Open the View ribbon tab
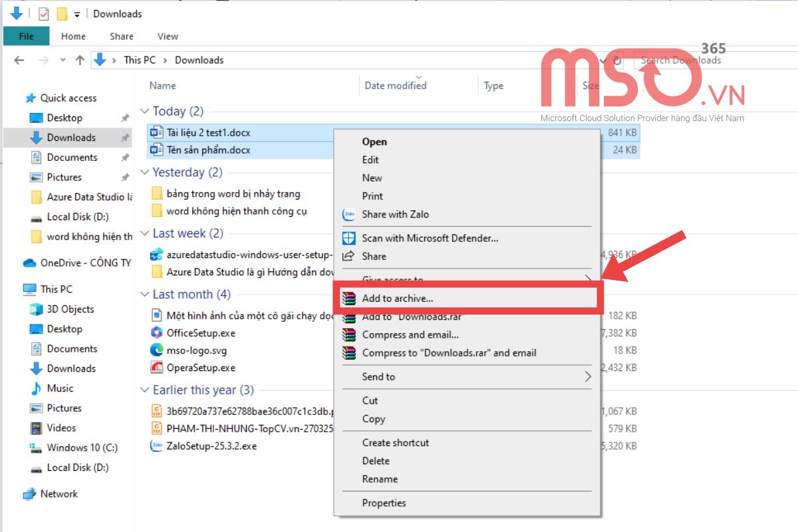Image resolution: width=798 pixels, height=532 pixels. coord(168,37)
